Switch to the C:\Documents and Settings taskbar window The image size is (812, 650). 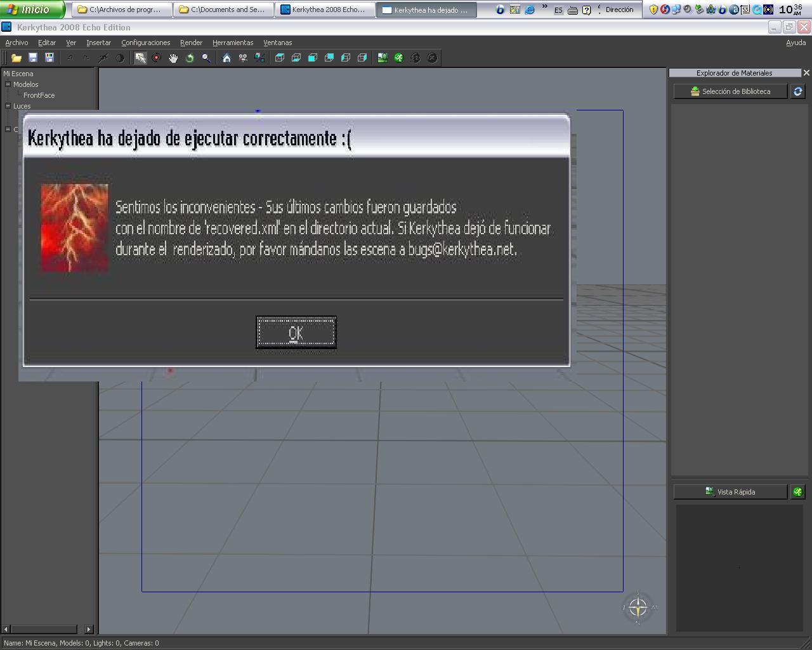(223, 10)
